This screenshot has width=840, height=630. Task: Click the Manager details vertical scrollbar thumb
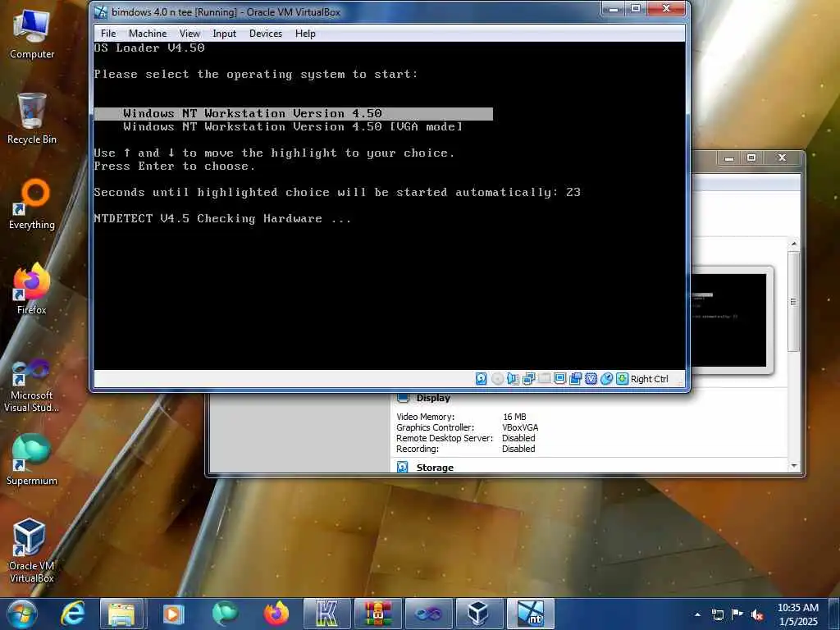click(794, 302)
